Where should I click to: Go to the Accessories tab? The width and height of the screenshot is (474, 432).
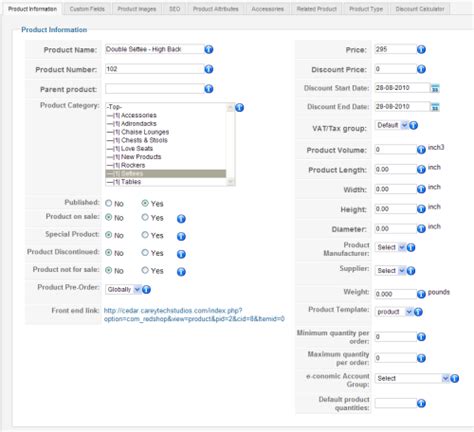(268, 9)
